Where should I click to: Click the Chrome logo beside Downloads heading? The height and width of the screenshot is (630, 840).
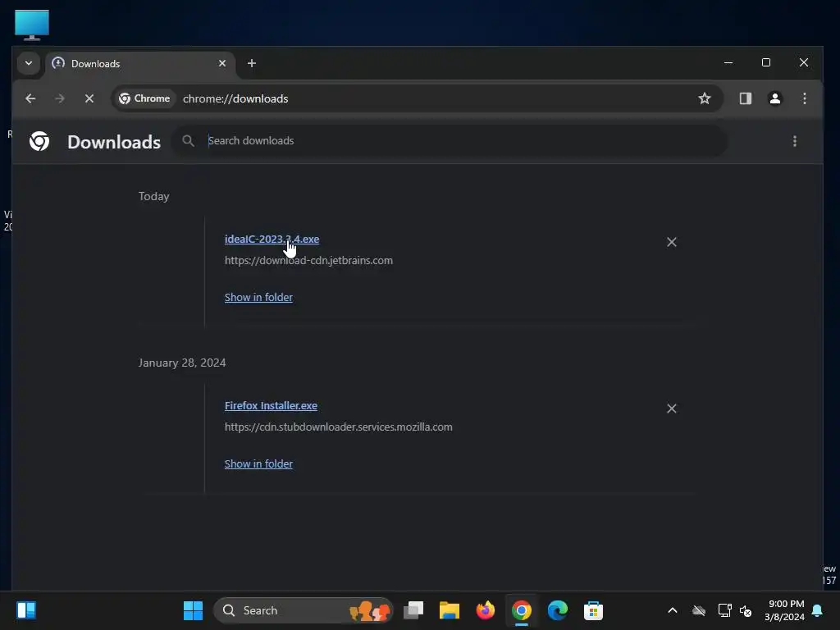(x=39, y=141)
